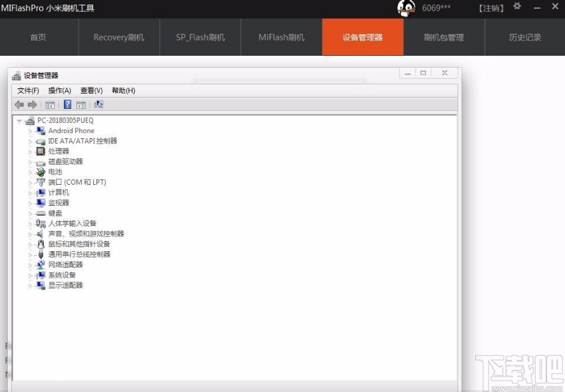Select the 磁盘驱动器 entry
Screen dimensions: 565x392
(66, 161)
